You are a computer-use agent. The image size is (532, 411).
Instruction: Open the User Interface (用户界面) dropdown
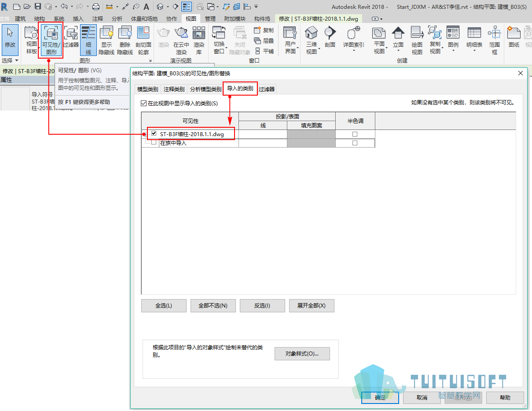point(290,40)
